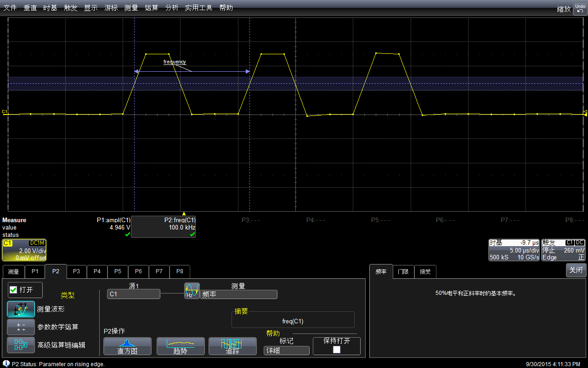Click the C1 channel descriptor box
Image resolution: width=588 pixels, height=368 pixels.
(x=24, y=250)
